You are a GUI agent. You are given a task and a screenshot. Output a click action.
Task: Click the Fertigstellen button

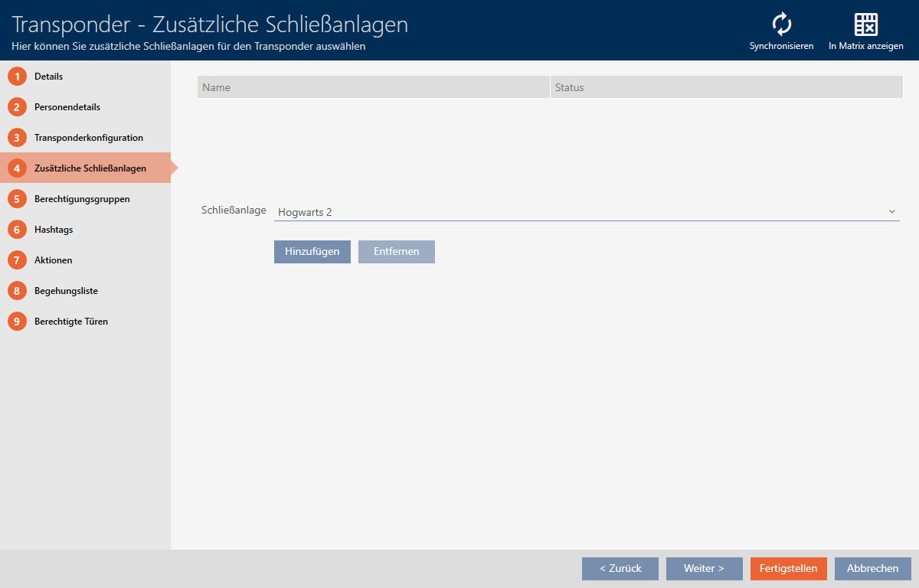pyautogui.click(x=788, y=569)
